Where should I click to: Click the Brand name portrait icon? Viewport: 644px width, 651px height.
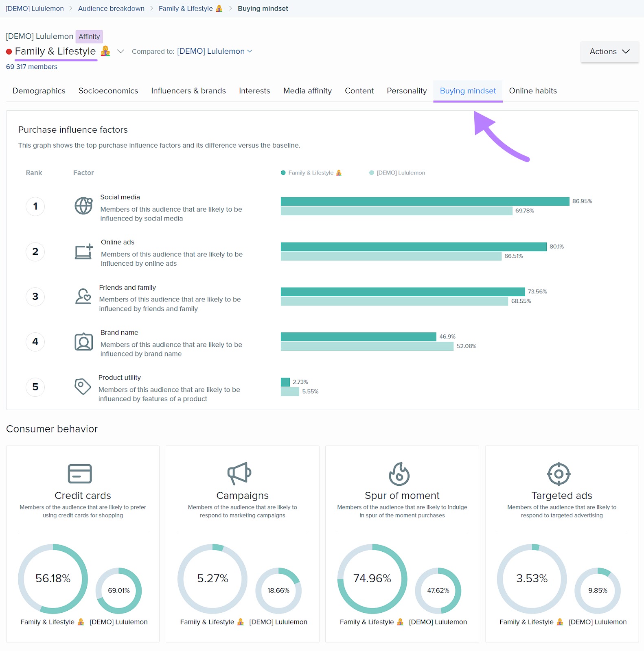[83, 342]
